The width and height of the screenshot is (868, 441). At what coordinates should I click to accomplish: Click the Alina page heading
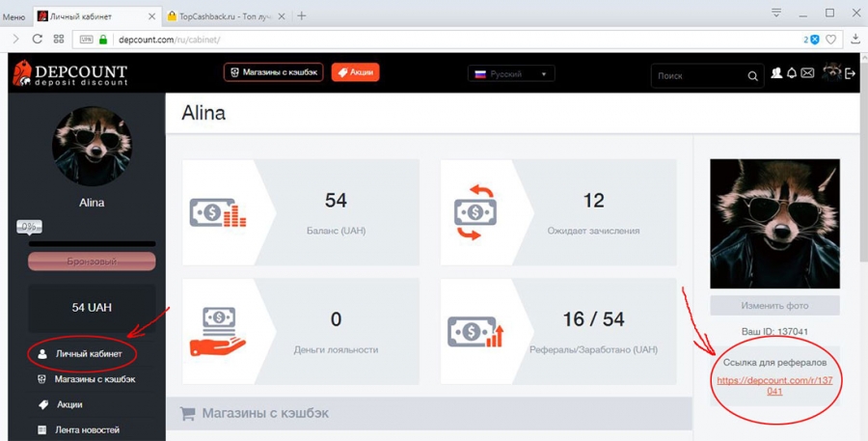click(x=203, y=114)
